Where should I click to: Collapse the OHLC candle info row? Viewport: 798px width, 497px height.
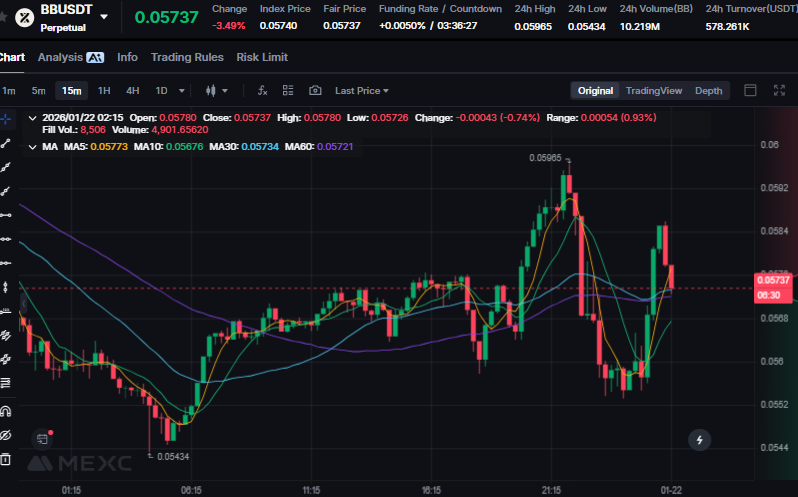[x=33, y=118]
